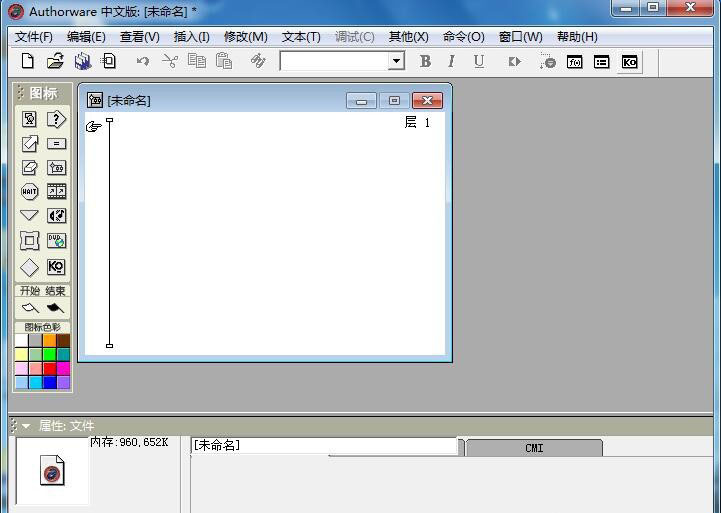The width and height of the screenshot is (721, 513).
Task: Click the Restart run icon
Action: (515, 62)
